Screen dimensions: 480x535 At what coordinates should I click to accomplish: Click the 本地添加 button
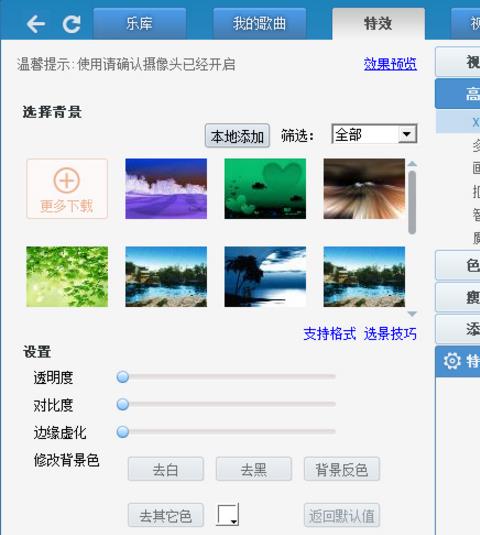click(237, 136)
